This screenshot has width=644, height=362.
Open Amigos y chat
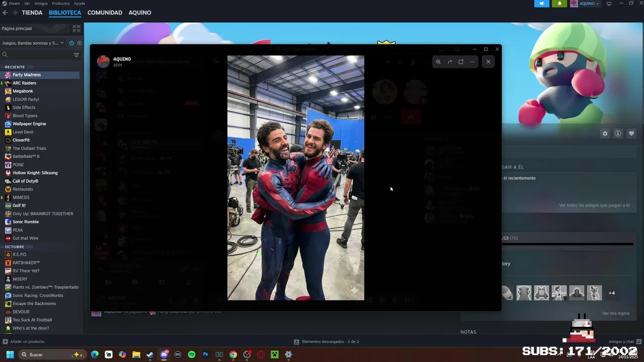click(624, 342)
